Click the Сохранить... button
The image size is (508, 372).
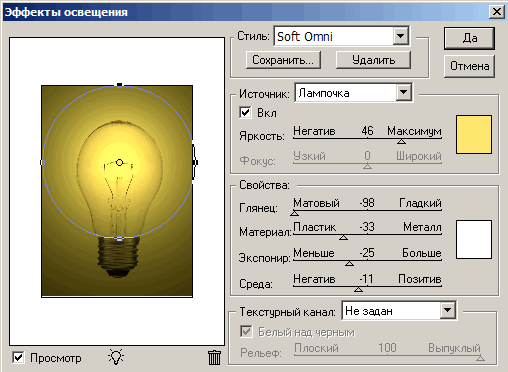coord(283,60)
